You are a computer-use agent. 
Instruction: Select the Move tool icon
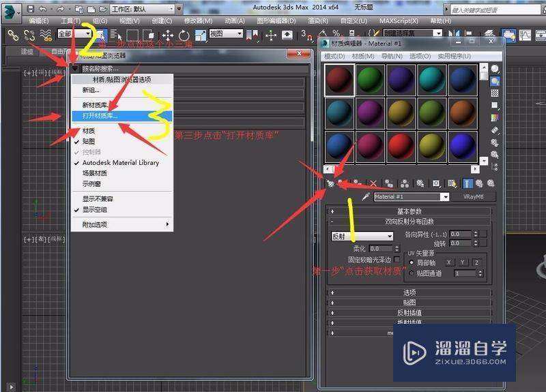click(x=167, y=35)
